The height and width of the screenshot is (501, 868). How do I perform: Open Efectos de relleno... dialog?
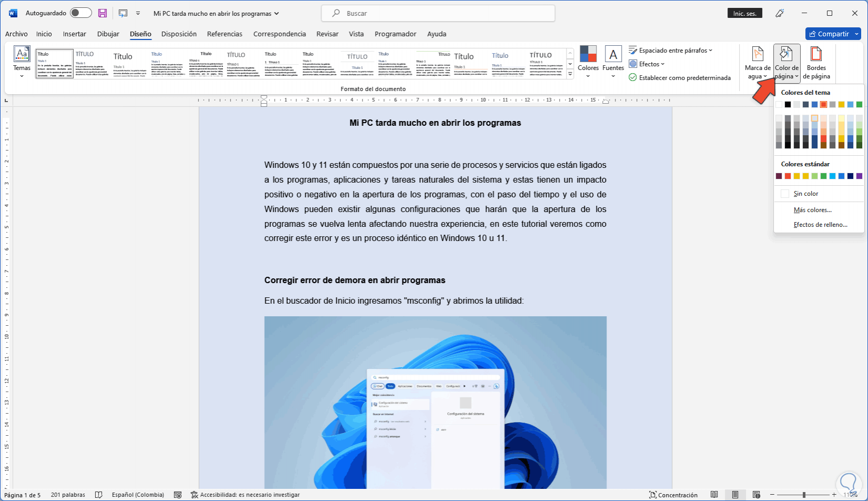[x=819, y=225]
